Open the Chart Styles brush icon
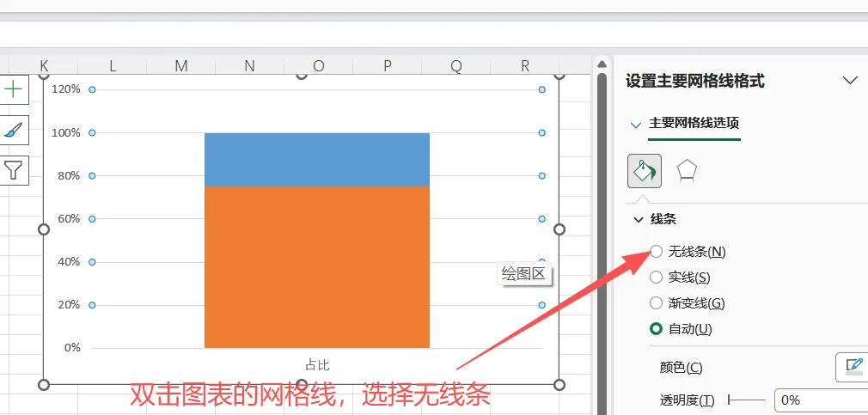Image resolution: width=868 pixels, height=415 pixels. click(x=13, y=131)
